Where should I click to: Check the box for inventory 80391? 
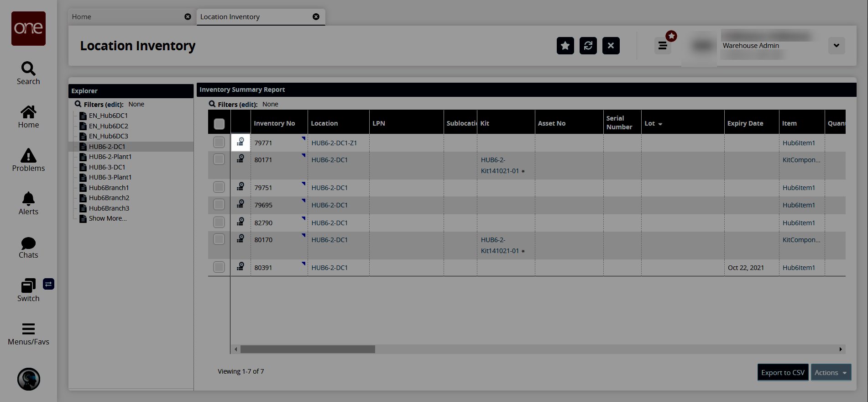tap(219, 267)
